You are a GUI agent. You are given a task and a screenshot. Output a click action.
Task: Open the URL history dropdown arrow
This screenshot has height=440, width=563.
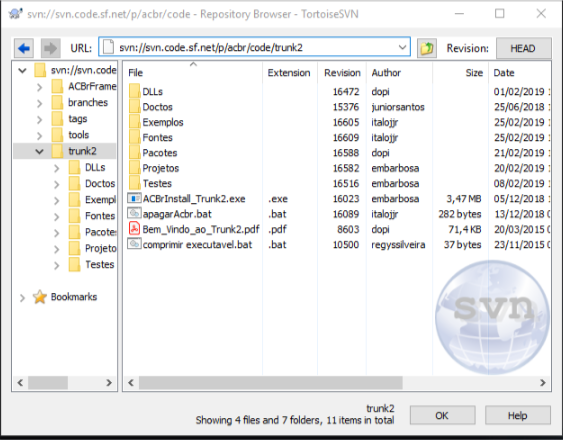point(403,47)
